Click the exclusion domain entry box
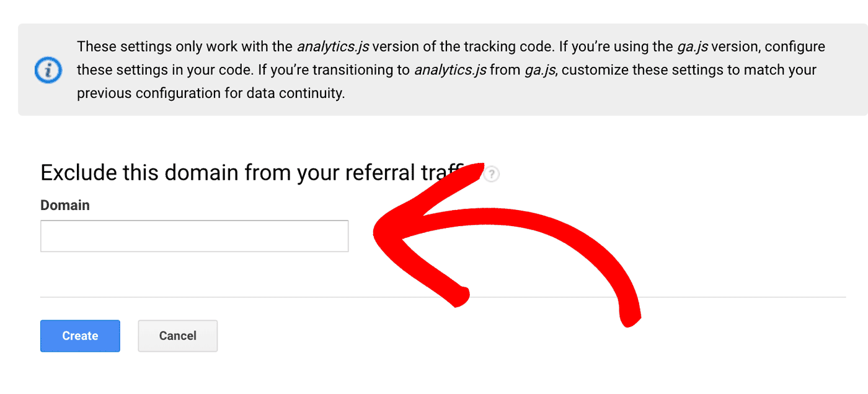 pos(194,236)
